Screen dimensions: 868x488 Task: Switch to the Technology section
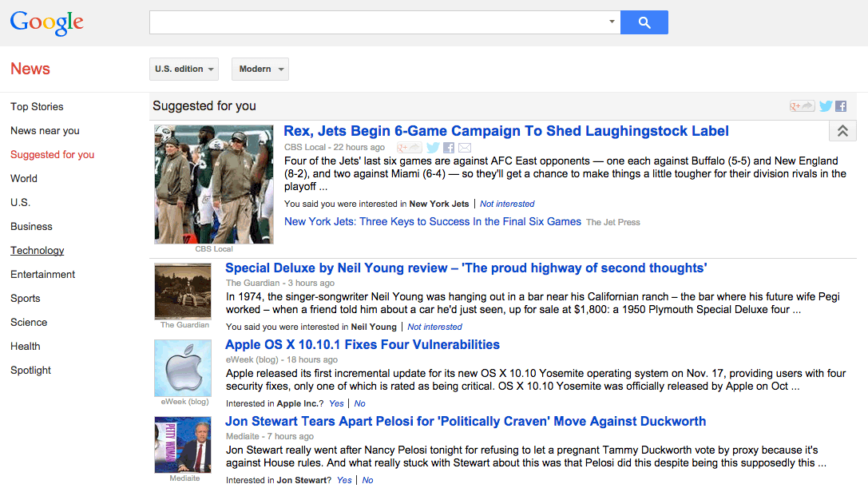pos(37,250)
